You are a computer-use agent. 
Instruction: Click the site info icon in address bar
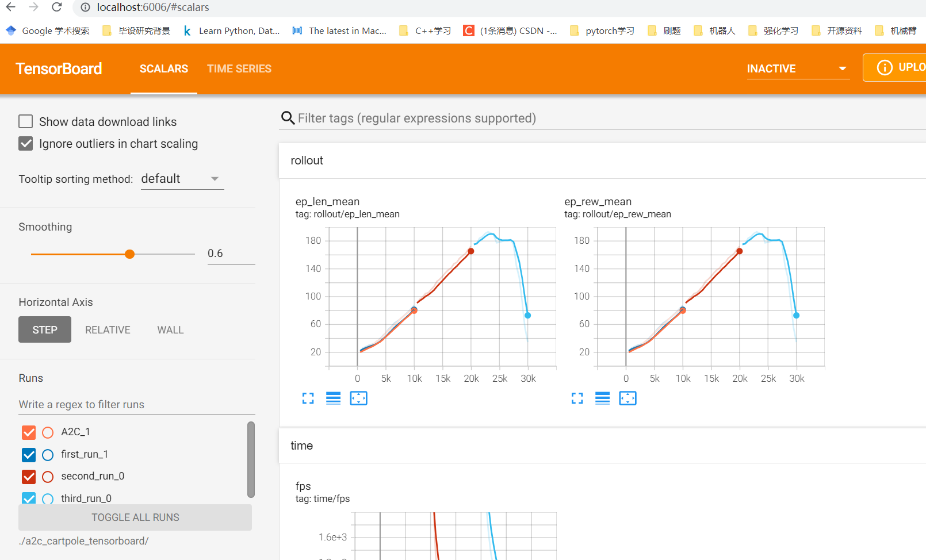point(85,7)
